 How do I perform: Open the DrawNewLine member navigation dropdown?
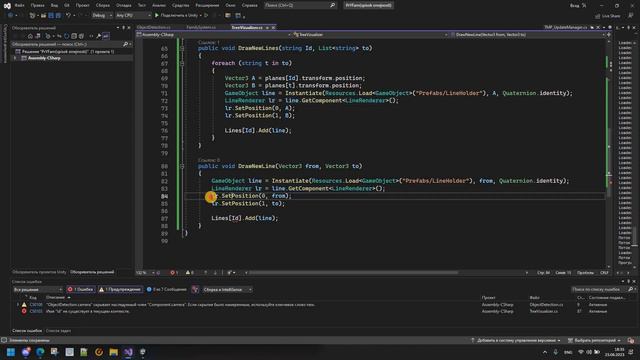(x=528, y=35)
